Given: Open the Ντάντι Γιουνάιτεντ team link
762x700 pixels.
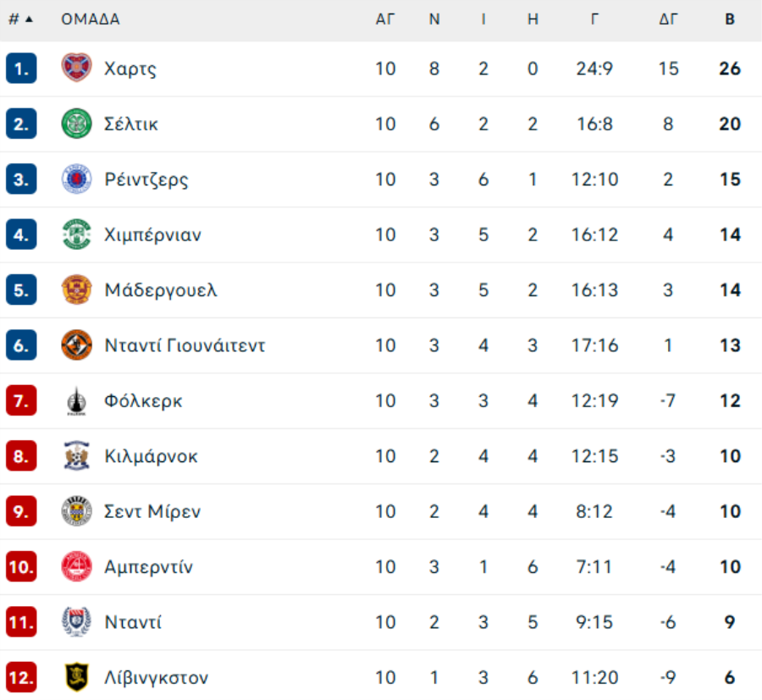Looking at the screenshot, I should (x=185, y=345).
